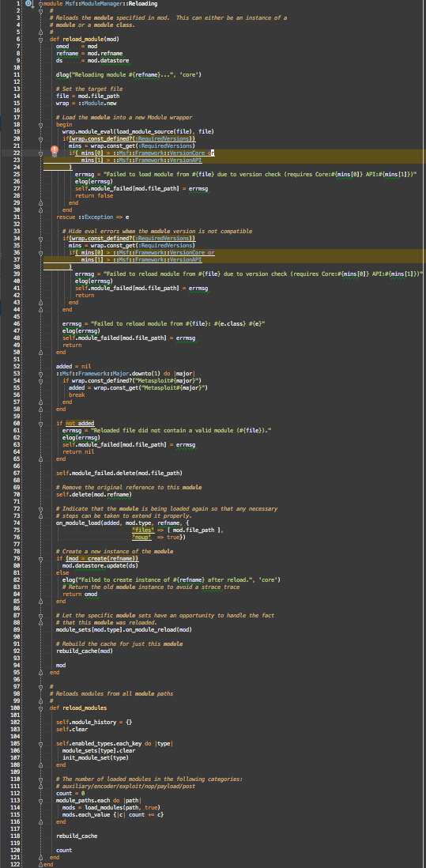Image resolution: width=426 pixels, height=868 pixels.
Task: Click 'count = 0' on line 112
Action: point(70,793)
